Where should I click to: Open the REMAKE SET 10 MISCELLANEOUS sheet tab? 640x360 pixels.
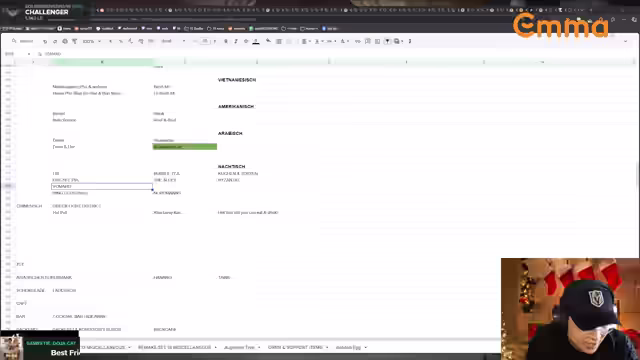pyautogui.click(x=177, y=347)
